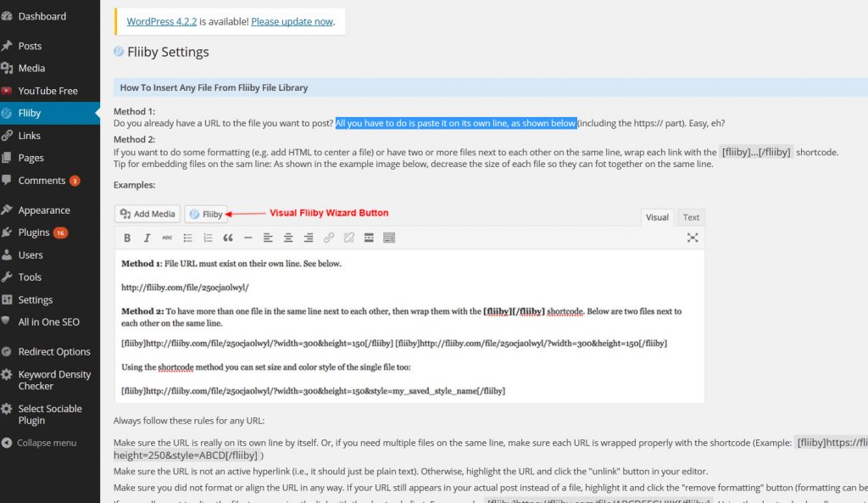
Task: Apply strikethrough using the ABC icon
Action: (167, 238)
